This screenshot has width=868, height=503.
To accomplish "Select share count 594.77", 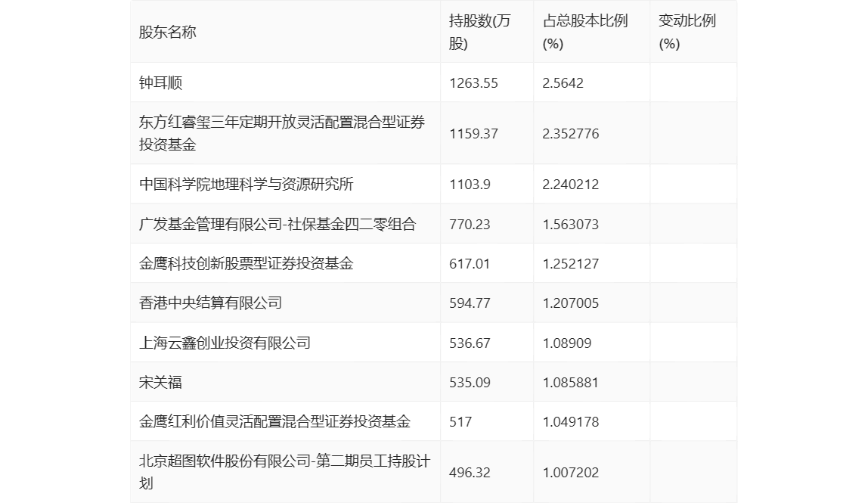I will (470, 303).
